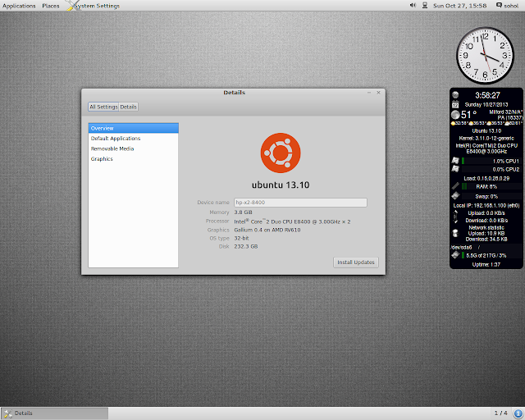Click the memory stick icon beside RAM

point(455,186)
